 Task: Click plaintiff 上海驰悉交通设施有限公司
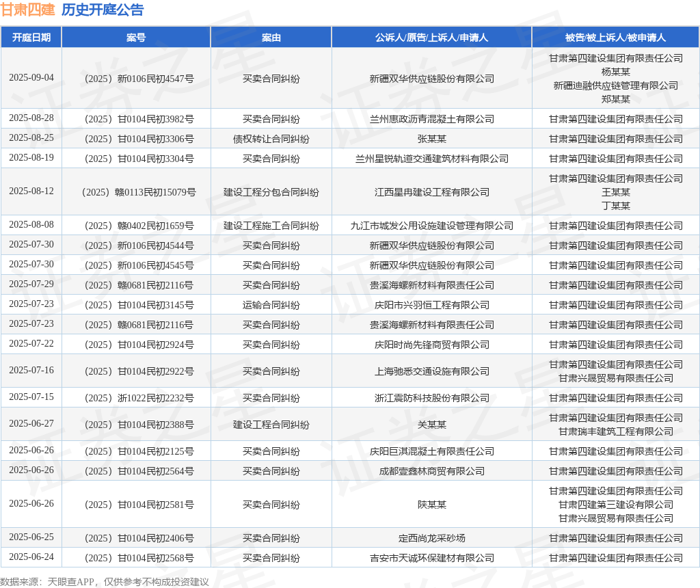coord(432,371)
